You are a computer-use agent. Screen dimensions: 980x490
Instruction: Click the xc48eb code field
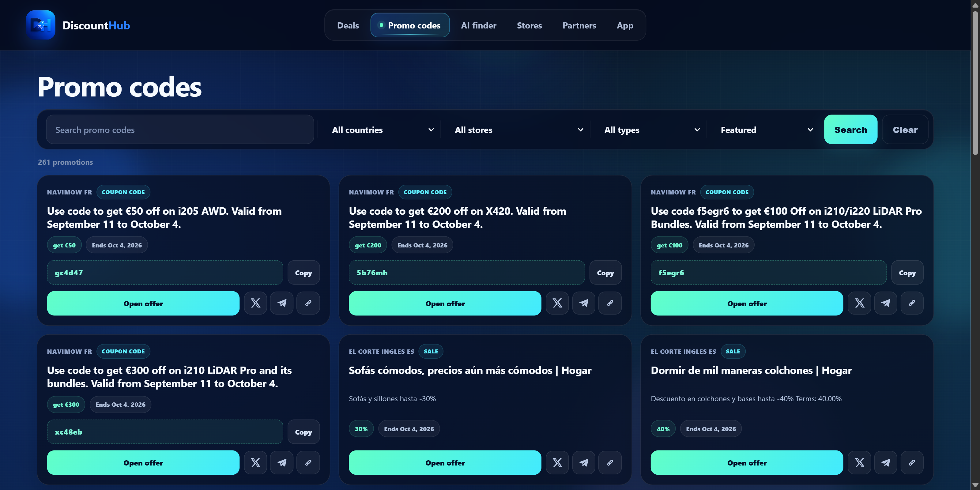pyautogui.click(x=165, y=432)
